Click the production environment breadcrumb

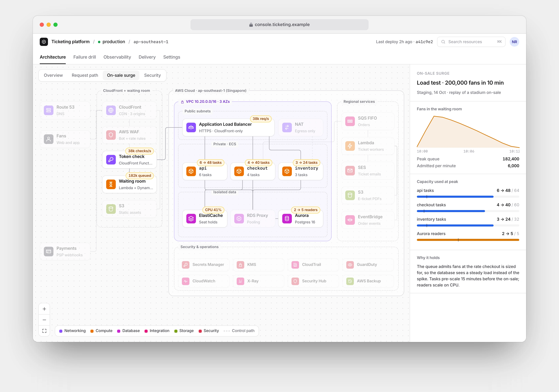point(111,42)
